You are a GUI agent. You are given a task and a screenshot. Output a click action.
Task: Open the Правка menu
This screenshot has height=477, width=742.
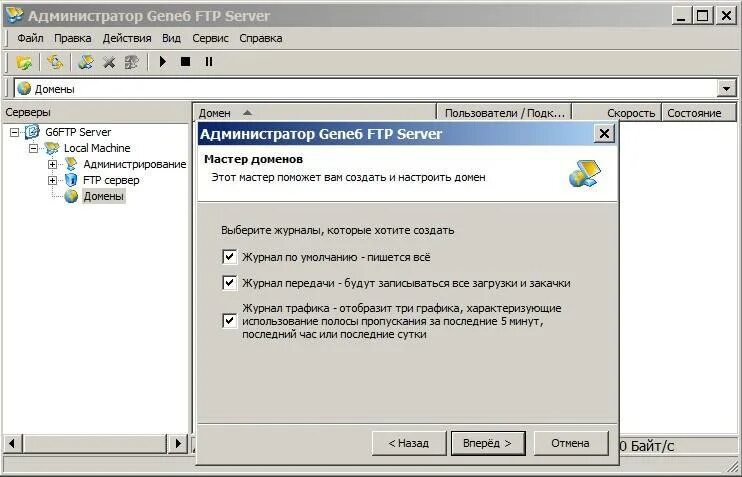tap(72, 38)
